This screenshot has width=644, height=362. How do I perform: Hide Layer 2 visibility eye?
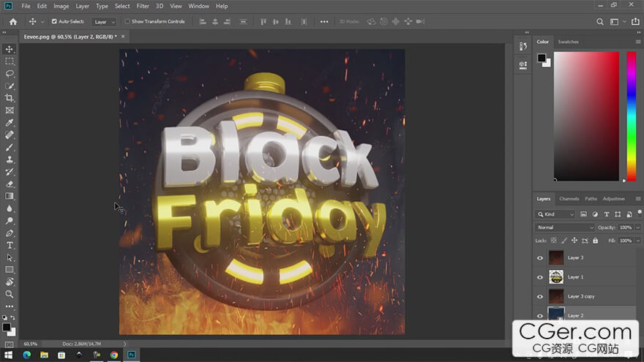click(540, 316)
